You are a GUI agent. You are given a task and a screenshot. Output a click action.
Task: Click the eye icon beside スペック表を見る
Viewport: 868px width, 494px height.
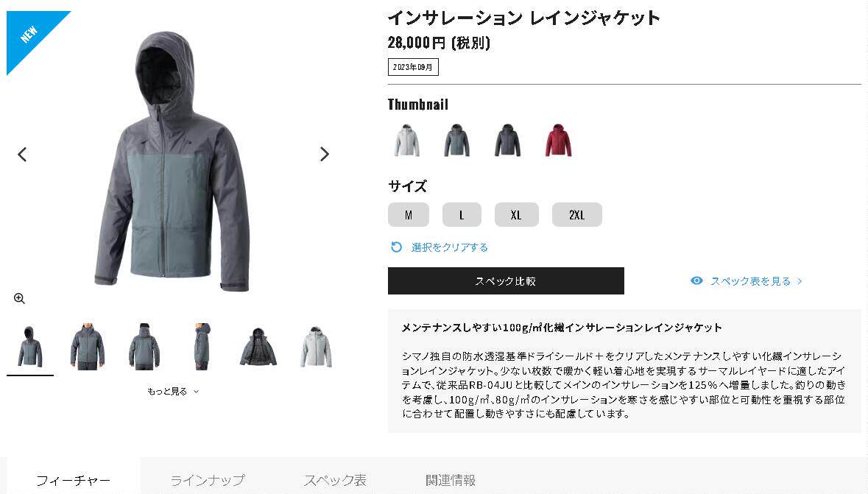tap(696, 280)
